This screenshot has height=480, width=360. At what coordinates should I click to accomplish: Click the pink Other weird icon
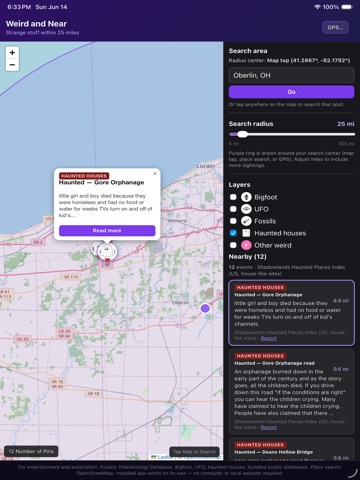[246, 245]
